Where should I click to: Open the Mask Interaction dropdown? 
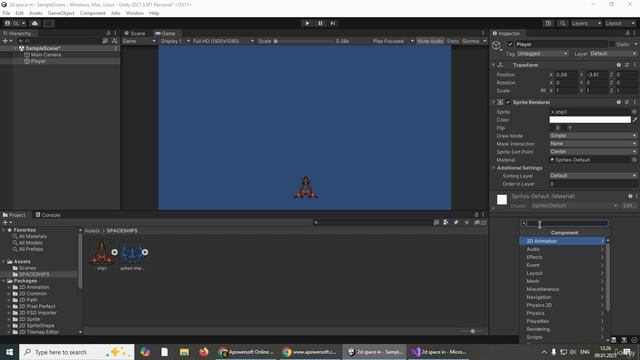pyautogui.click(x=593, y=144)
